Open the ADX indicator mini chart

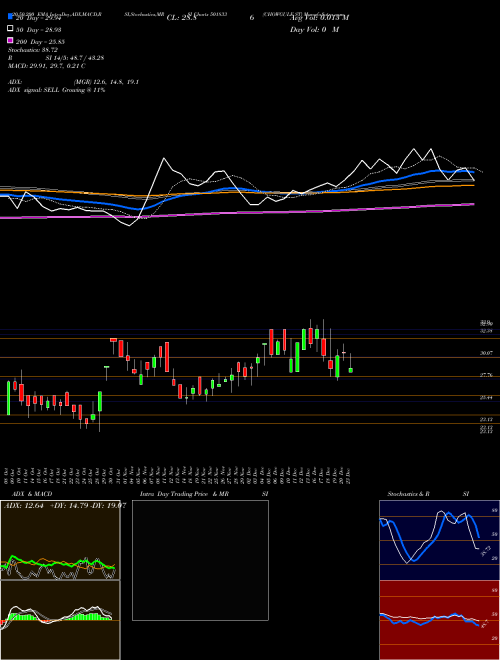coord(60,540)
